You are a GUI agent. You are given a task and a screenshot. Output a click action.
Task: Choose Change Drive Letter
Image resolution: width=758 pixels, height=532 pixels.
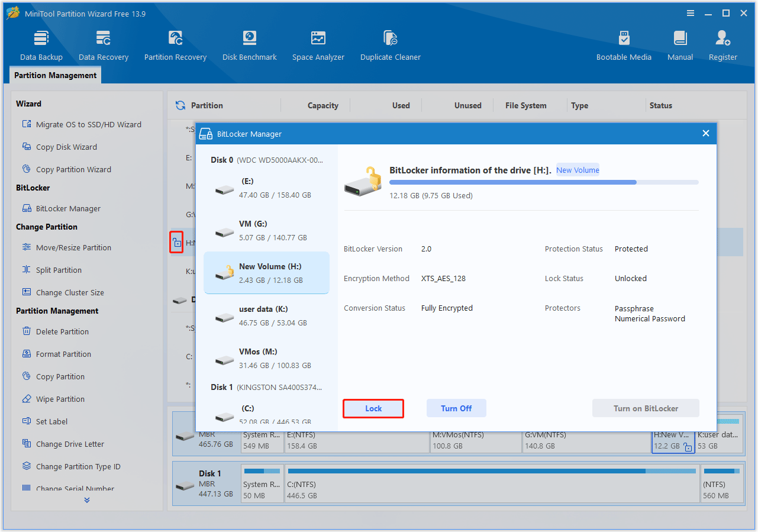tap(63, 444)
